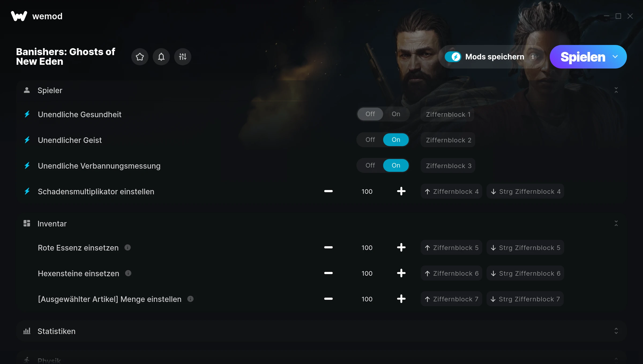The height and width of the screenshot is (364, 643).
Task: Show info for Rote Essenz einsetzen
Action: (128, 248)
